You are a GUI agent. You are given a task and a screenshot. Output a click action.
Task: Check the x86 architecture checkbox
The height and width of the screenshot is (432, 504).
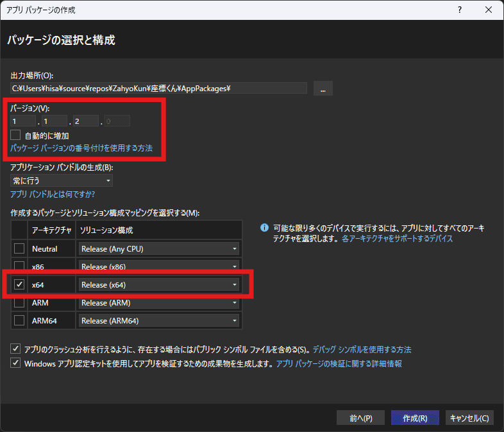(x=19, y=265)
